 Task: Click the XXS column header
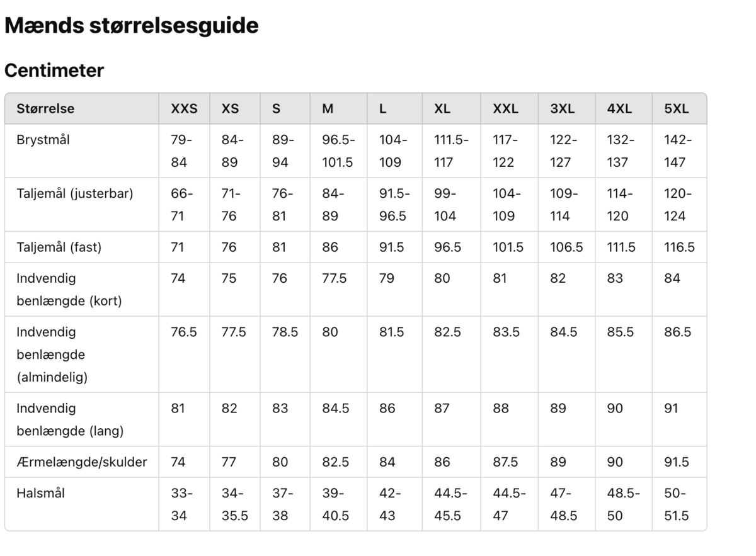pos(184,108)
